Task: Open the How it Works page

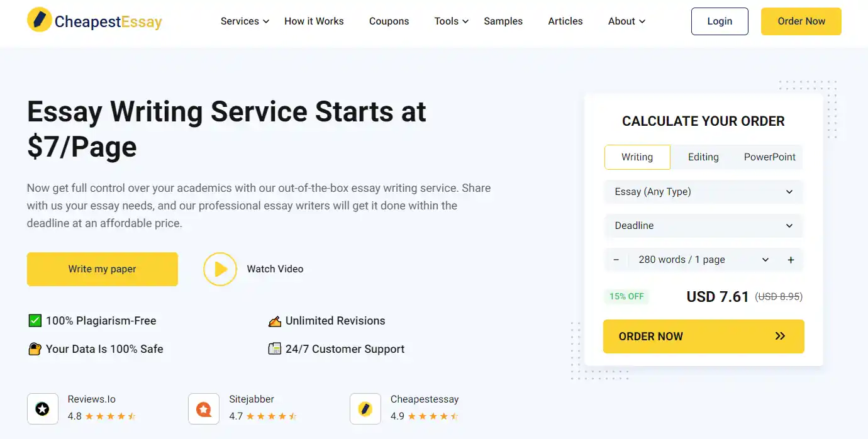Action: (x=314, y=21)
